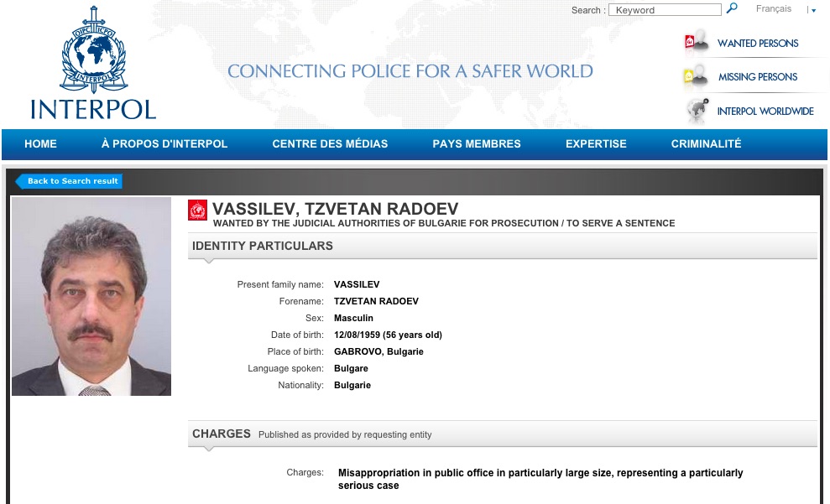This screenshot has width=830, height=504.
Task: Click the INTERPOL emblem logo
Action: (x=94, y=49)
